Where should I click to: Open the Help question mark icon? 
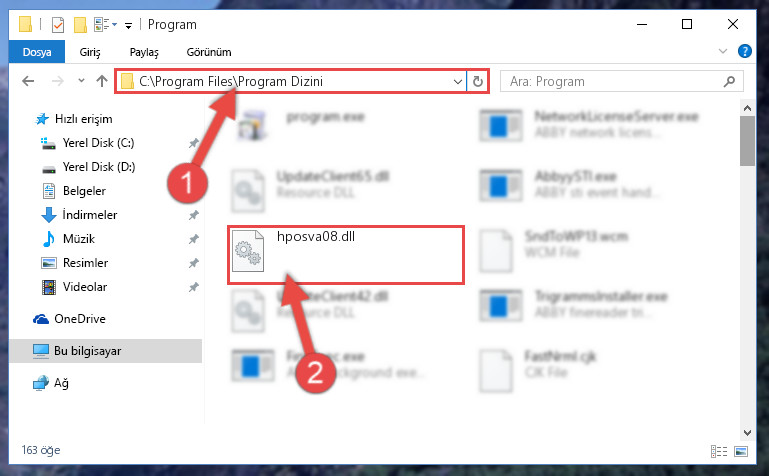click(x=744, y=51)
